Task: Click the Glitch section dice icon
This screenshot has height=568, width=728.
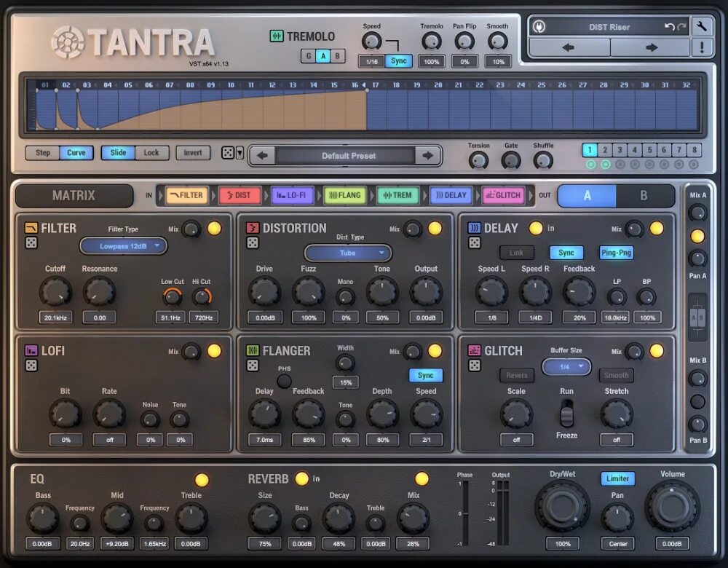Action: point(474,366)
